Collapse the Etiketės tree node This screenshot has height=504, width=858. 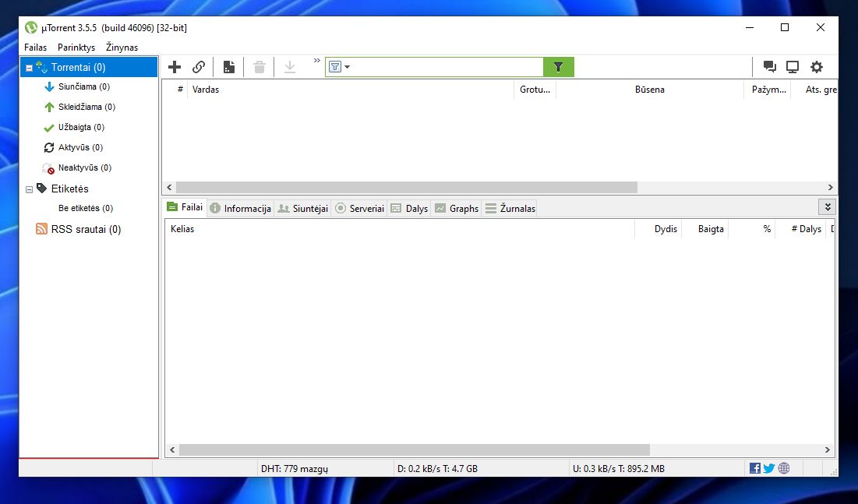pyautogui.click(x=29, y=190)
